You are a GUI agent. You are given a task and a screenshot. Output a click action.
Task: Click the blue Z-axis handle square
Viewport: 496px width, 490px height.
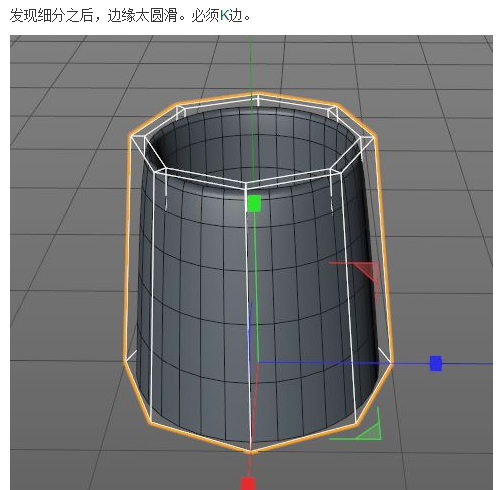[x=436, y=363]
